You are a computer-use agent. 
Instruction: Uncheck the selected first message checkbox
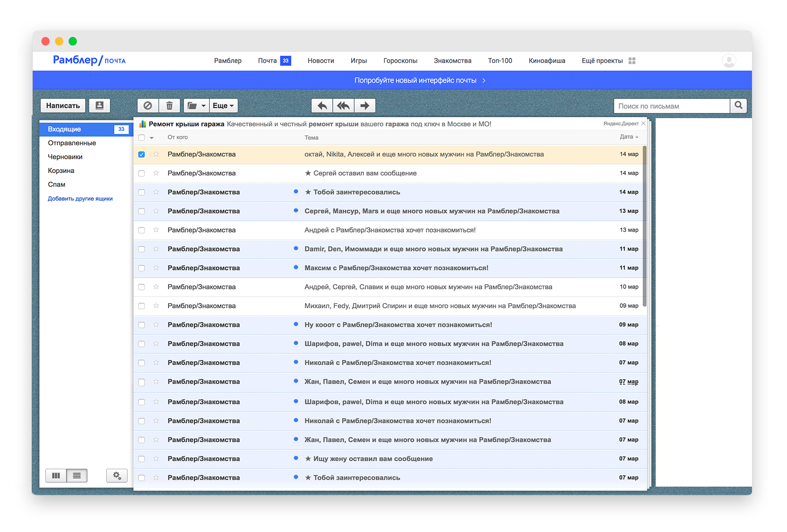click(x=141, y=155)
